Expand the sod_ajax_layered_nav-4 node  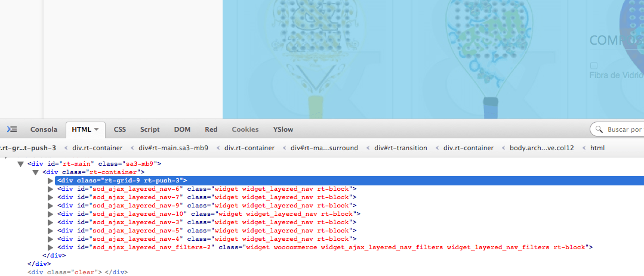(x=51, y=239)
